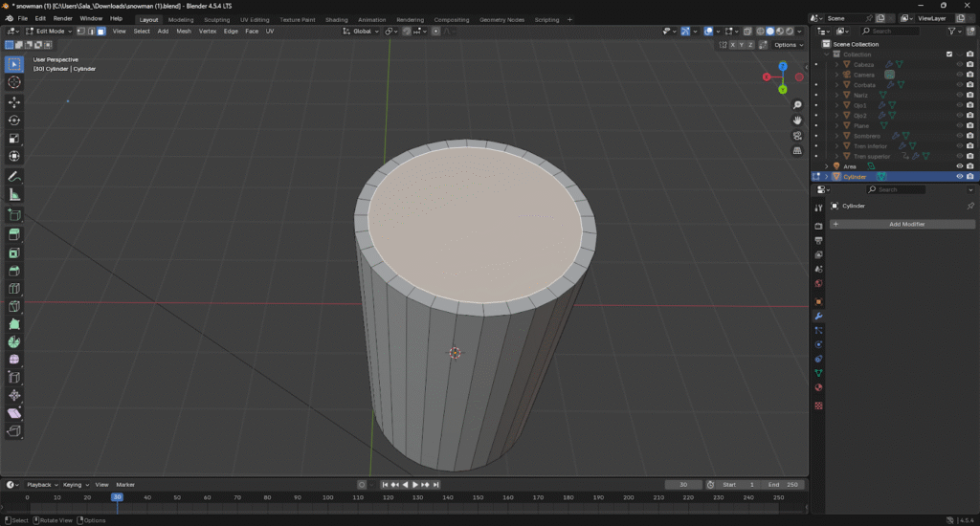Click the hand pan view icon

797,120
